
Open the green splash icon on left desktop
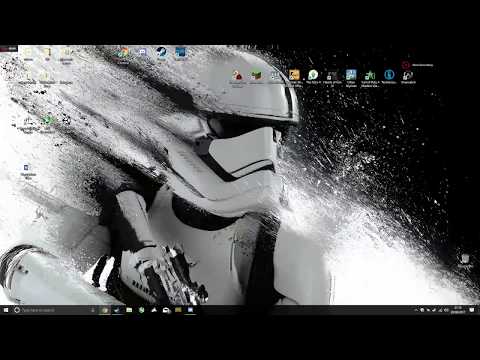pos(47,120)
